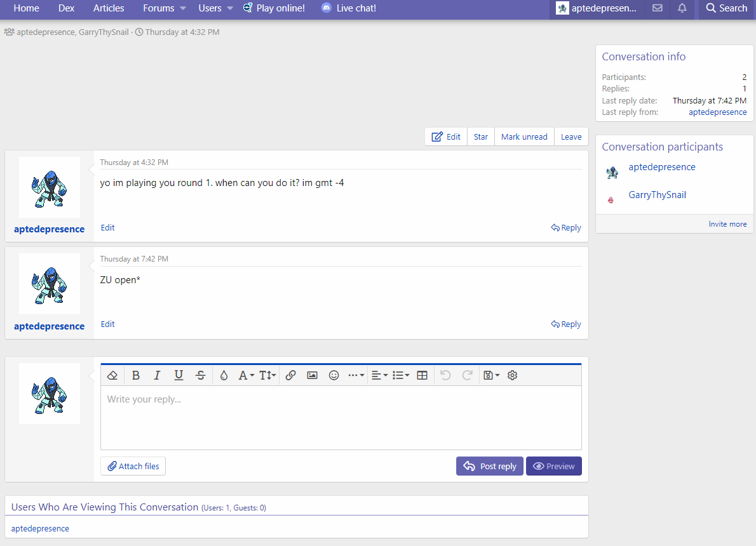The image size is (756, 546).
Task: Click the Post reply button
Action: [489, 466]
